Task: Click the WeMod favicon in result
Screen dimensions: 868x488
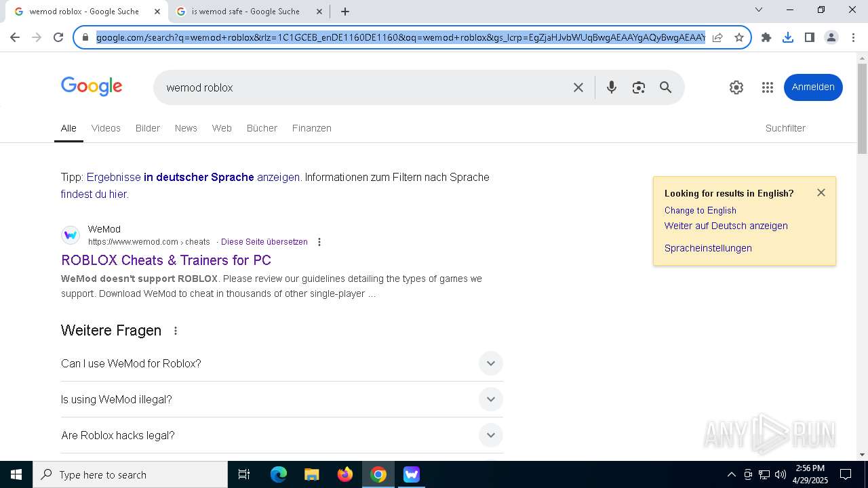Action: tap(71, 235)
